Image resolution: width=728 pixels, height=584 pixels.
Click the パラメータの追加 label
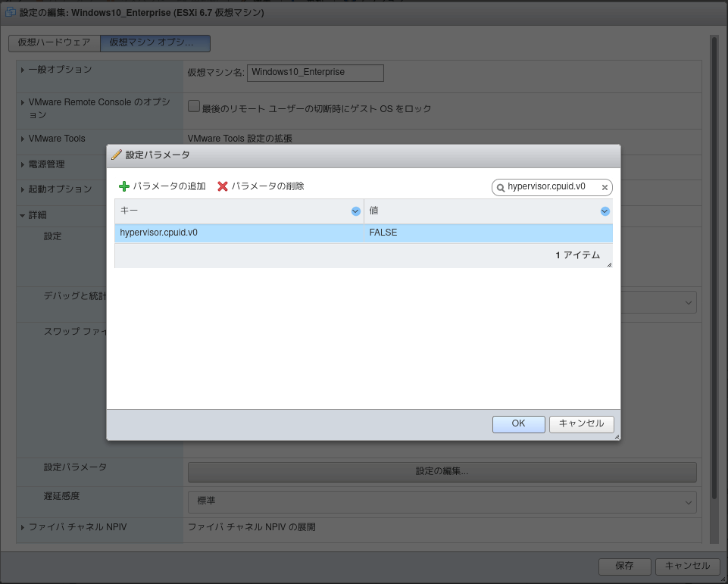pos(170,186)
